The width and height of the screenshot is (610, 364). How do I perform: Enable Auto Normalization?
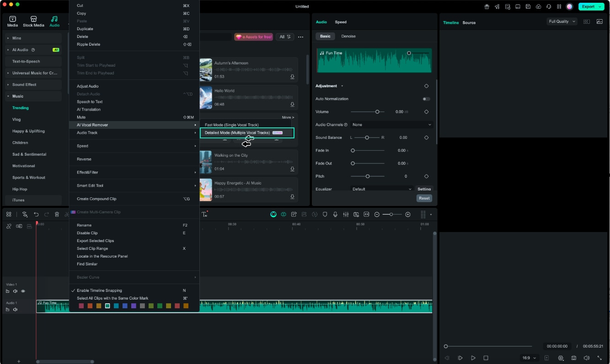(426, 99)
